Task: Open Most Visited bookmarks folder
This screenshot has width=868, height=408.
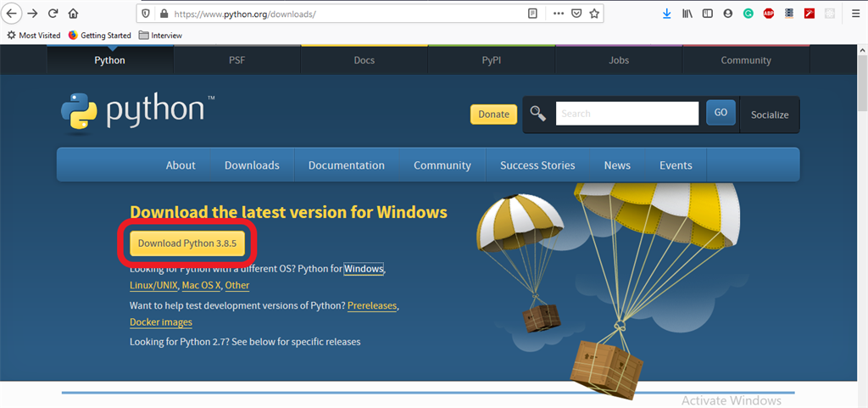Action: (x=34, y=35)
